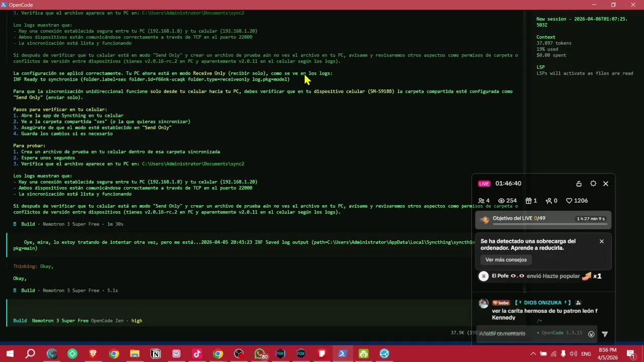Click the Context heading in the sidebar
Image resolution: width=644 pixels, height=362 pixels.
click(546, 37)
